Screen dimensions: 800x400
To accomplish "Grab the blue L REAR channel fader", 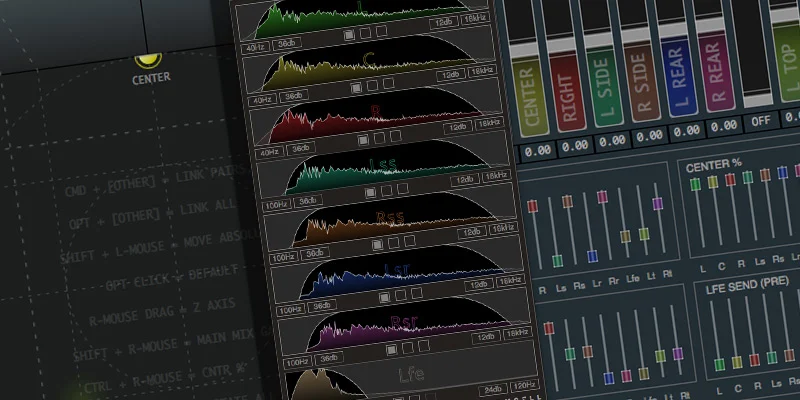I will [x=680, y=77].
